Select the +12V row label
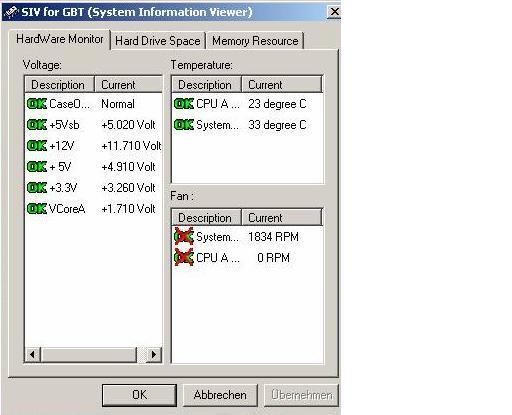The image size is (512, 415). coord(62,146)
